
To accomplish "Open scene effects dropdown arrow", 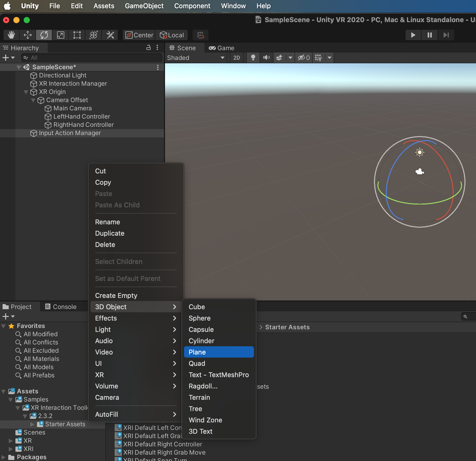I will [290, 58].
